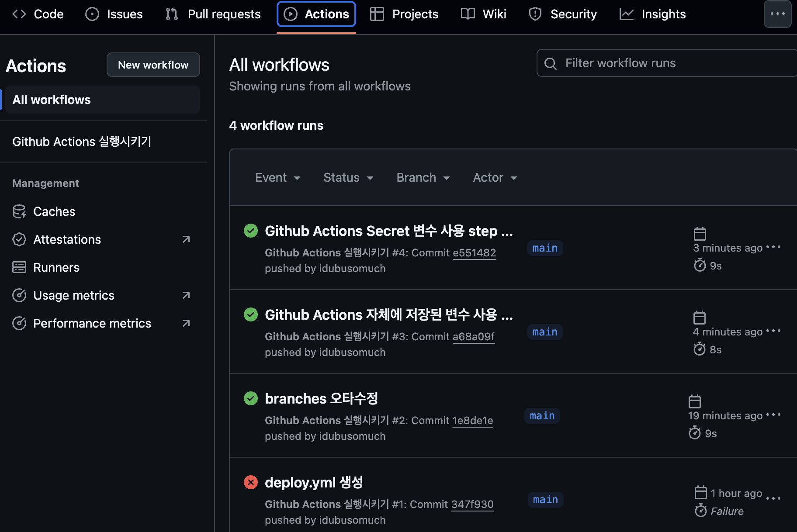Click the Runners server icon
The width and height of the screenshot is (797, 532).
point(19,267)
